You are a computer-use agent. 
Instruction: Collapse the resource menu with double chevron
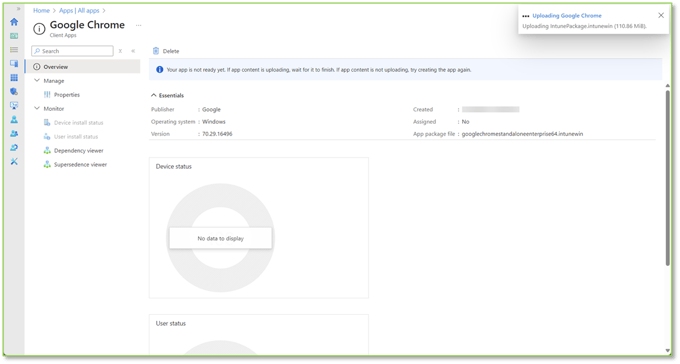[x=133, y=51]
